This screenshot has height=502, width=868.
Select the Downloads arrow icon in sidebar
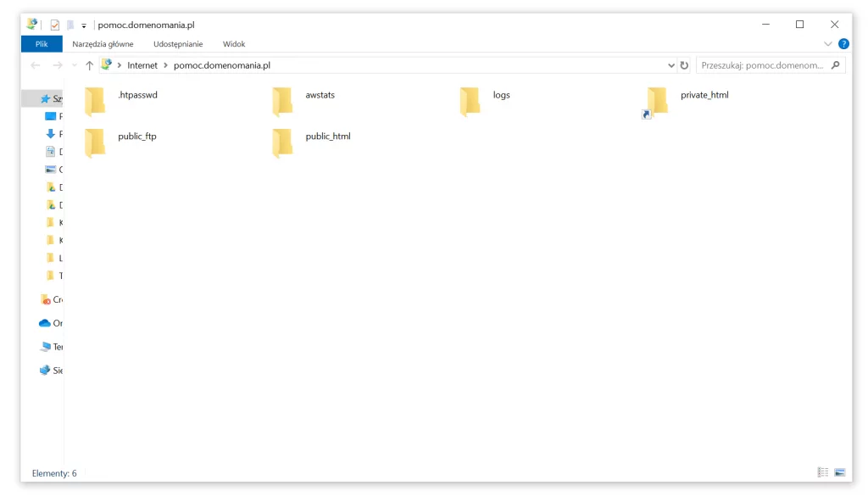[50, 133]
